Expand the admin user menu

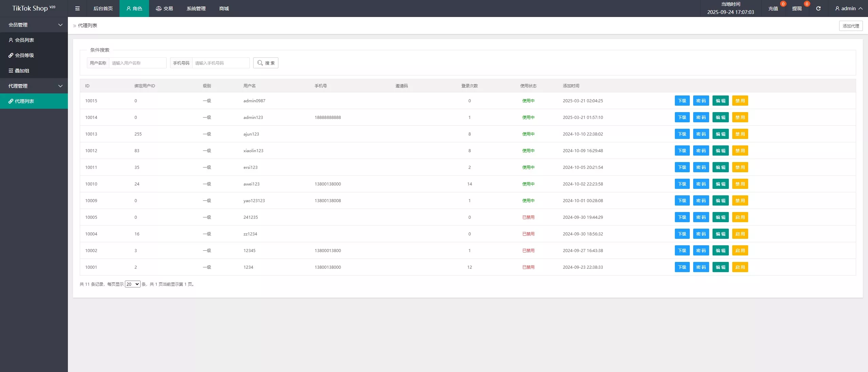849,8
